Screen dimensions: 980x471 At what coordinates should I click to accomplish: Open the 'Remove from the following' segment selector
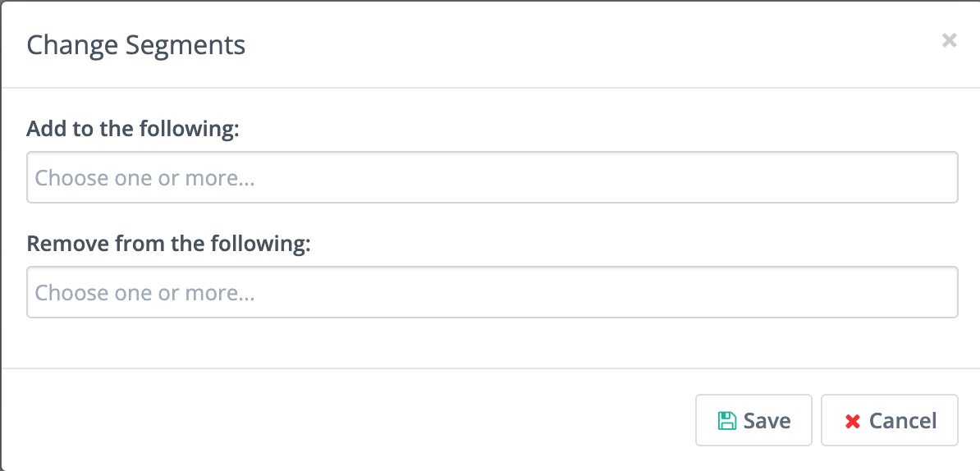pyautogui.click(x=492, y=292)
